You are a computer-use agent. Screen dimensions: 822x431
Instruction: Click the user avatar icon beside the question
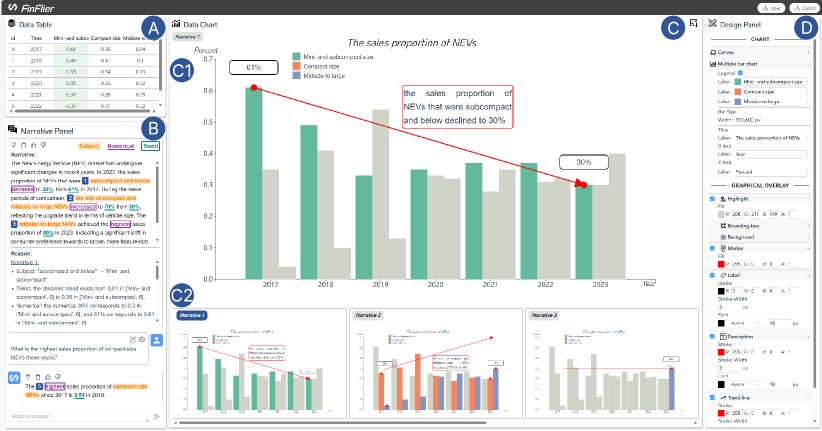pos(156,340)
